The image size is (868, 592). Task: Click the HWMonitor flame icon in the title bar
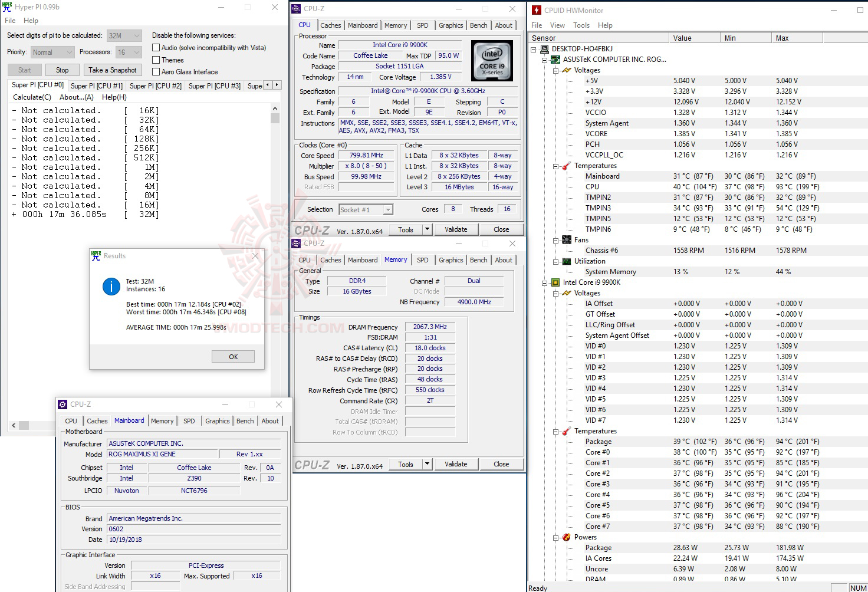535,9
